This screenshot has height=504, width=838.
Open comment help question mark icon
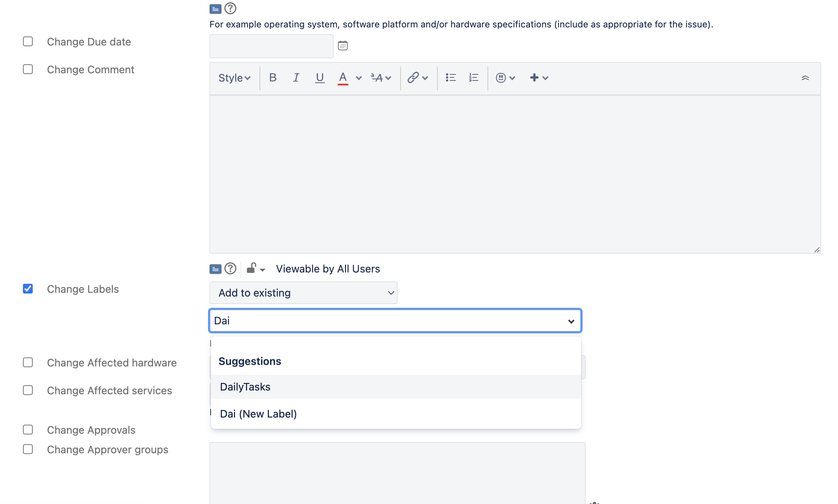tap(230, 269)
